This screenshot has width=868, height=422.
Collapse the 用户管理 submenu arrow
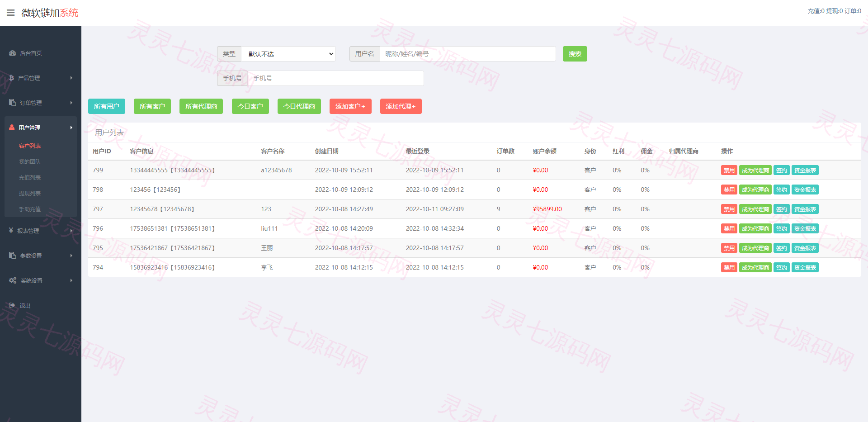pos(71,128)
